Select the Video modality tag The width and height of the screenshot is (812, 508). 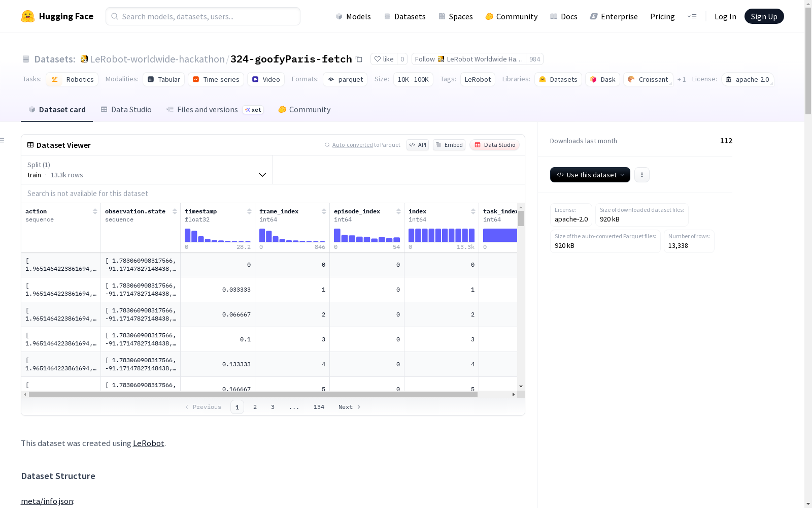[266, 79]
